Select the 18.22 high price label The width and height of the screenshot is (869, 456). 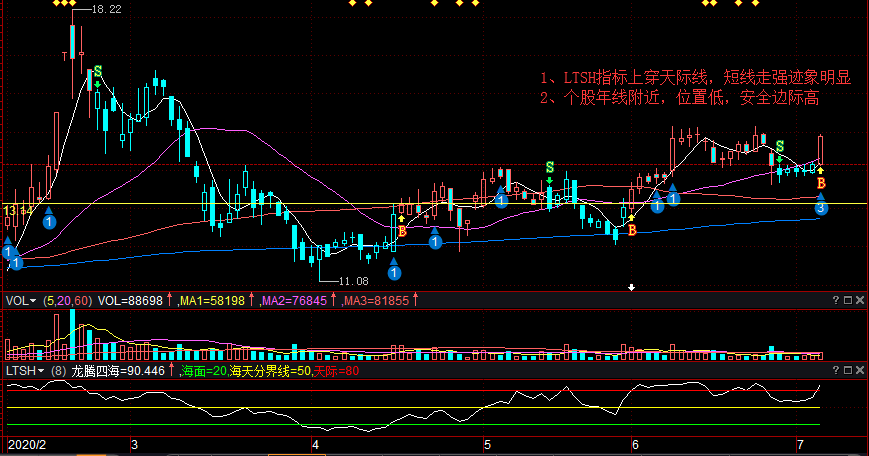(106, 9)
